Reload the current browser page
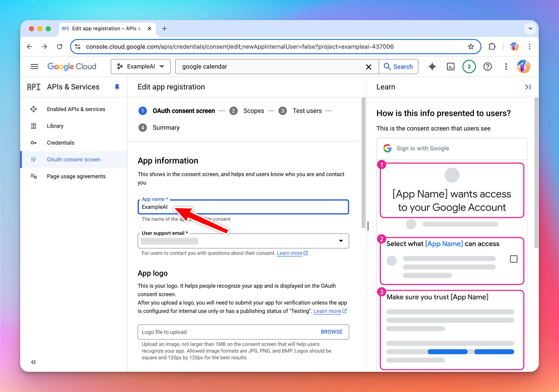 (x=60, y=47)
